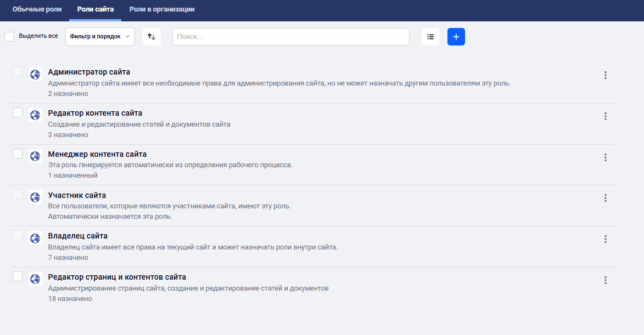The image size is (644, 335).
Task: Select checkbox for Редактор страниц и контентов сайта
Action: [x=17, y=276]
